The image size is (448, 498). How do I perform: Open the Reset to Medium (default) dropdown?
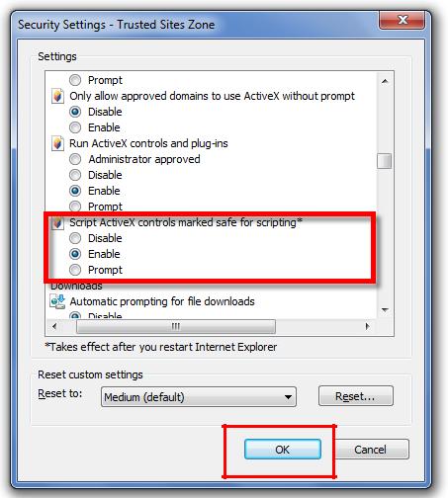tap(199, 397)
